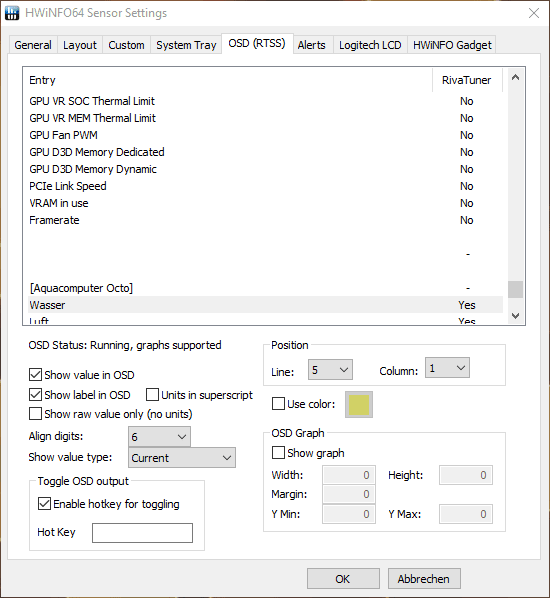The image size is (550, 598).
Task: Select the Framerate entry
Action: click(265, 220)
